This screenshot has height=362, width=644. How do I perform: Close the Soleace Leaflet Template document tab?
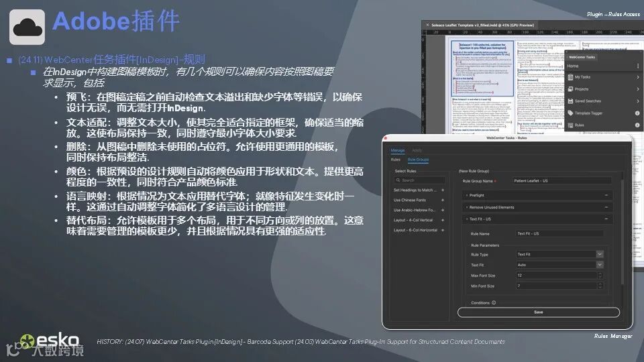coord(427,25)
